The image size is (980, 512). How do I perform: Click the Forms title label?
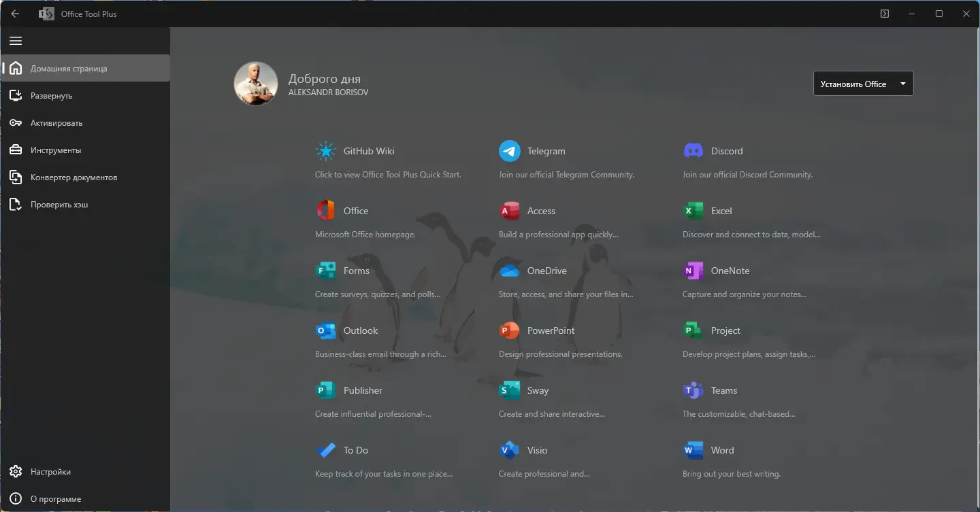pos(357,271)
